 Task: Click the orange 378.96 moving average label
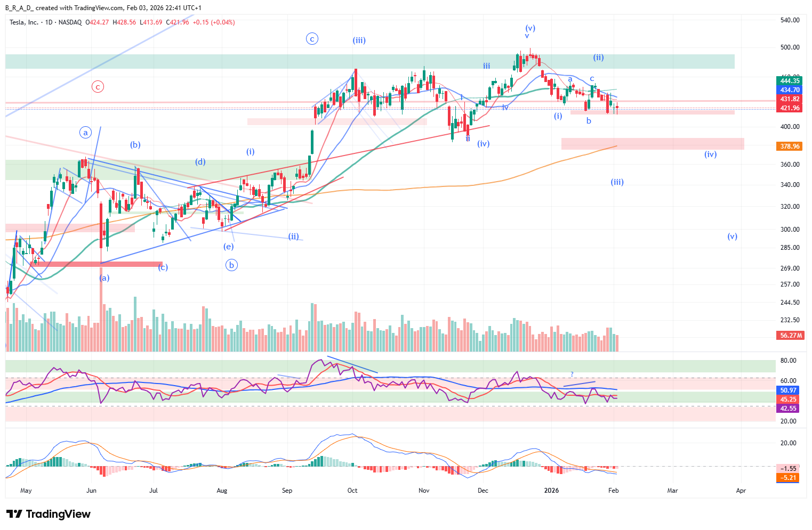(x=790, y=146)
